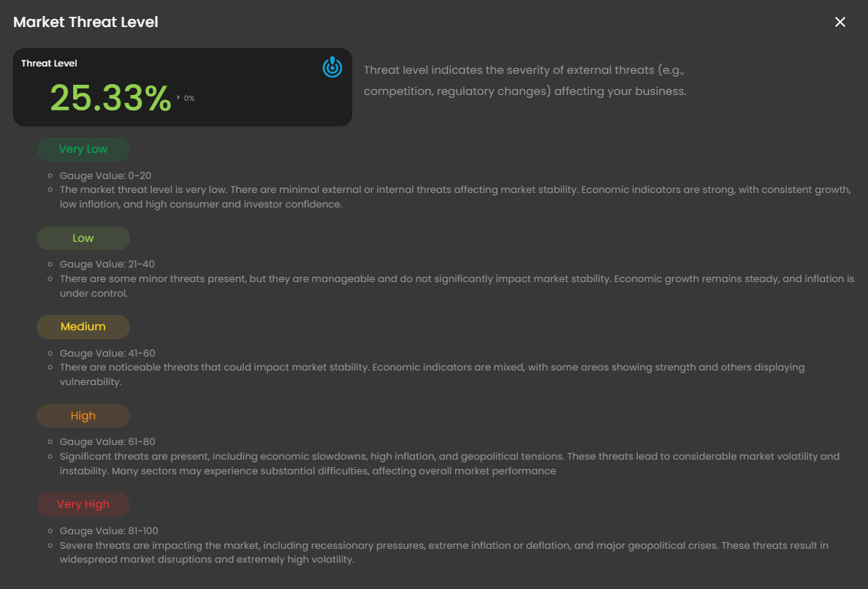Screen dimensions: 868x589
Task: Select the Very Low threat badge
Action: coord(83,149)
